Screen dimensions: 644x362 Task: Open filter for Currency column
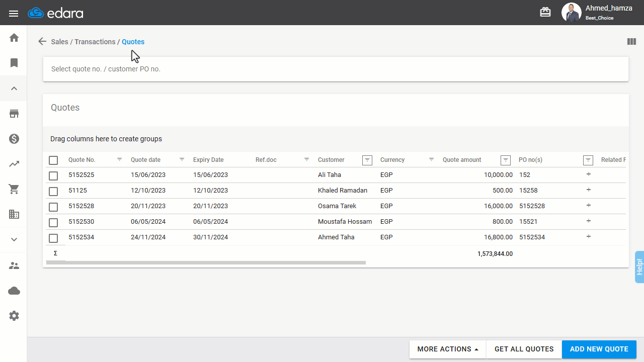point(432,159)
